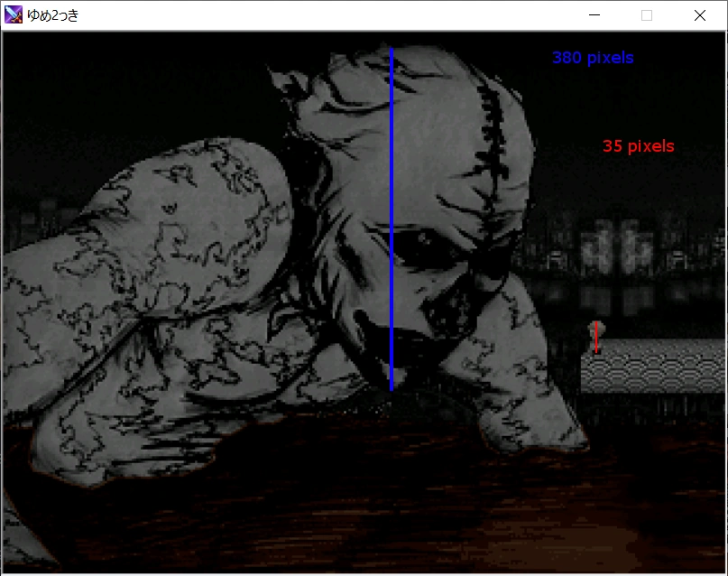Close the ゆめ2っき game window
The image size is (728, 576).
700,15
